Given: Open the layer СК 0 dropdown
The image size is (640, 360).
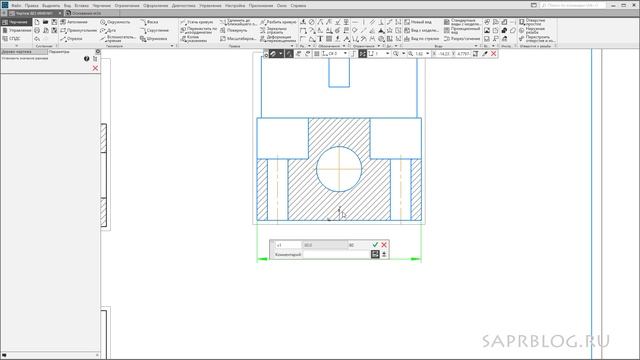Looking at the screenshot, I should [x=345, y=53].
